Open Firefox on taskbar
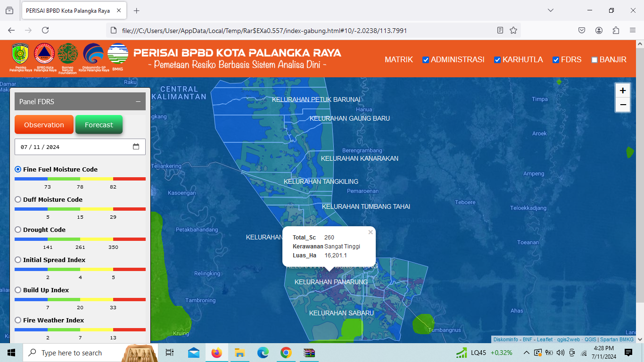Image resolution: width=644 pixels, height=362 pixels. point(216,353)
